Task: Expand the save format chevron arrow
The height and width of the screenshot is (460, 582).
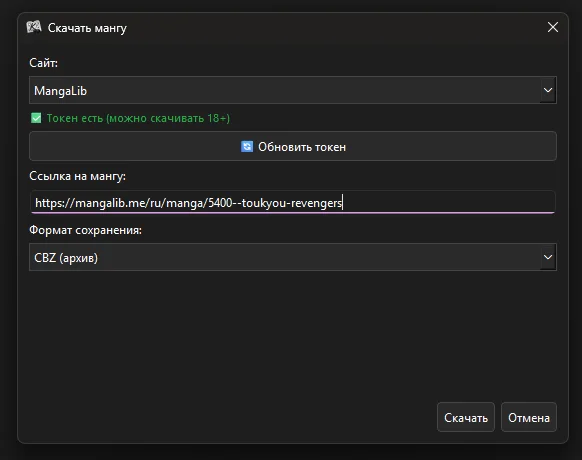Action: pyautogui.click(x=547, y=257)
